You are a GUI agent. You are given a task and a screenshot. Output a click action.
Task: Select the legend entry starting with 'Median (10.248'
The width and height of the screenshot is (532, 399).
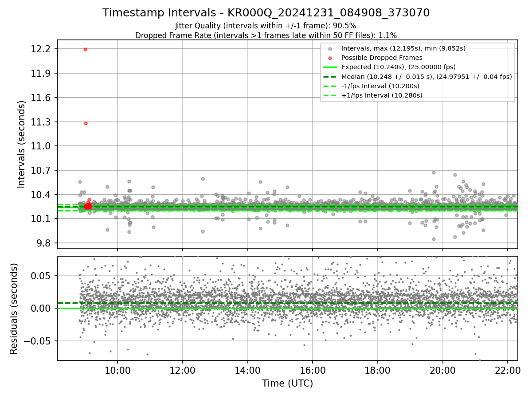tap(426, 77)
